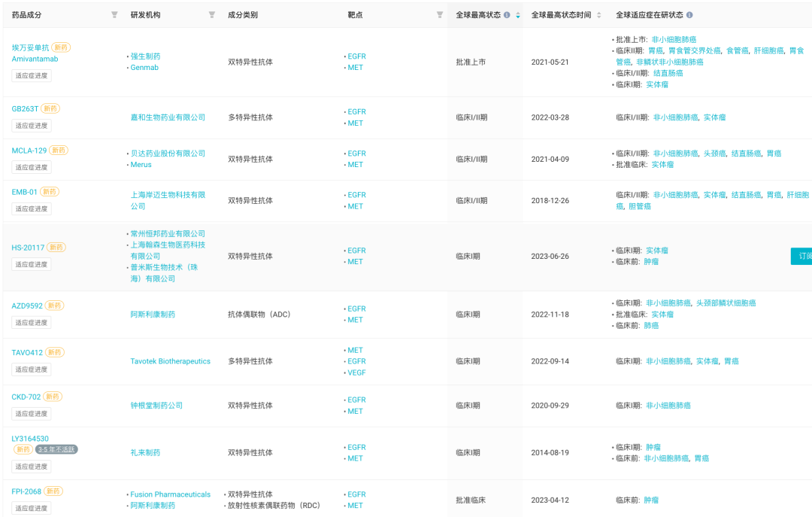Select the date 2014-08-19
Image resolution: width=812 pixels, height=517 pixels.
point(550,453)
